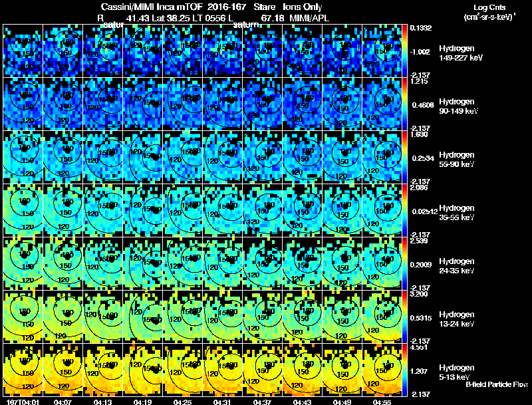The image size is (532, 405).
Task: Open the 5-13 keV panel at 04:07
Action: [63, 370]
